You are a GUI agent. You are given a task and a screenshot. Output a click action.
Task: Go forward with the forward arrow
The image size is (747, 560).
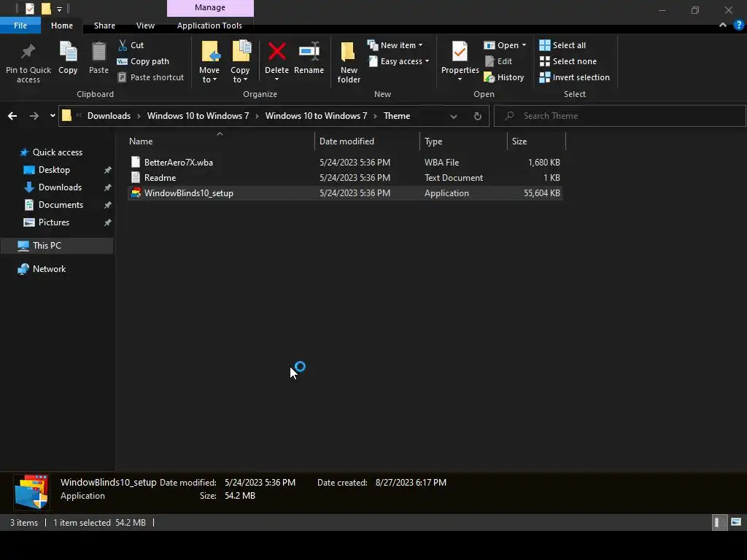coord(34,116)
